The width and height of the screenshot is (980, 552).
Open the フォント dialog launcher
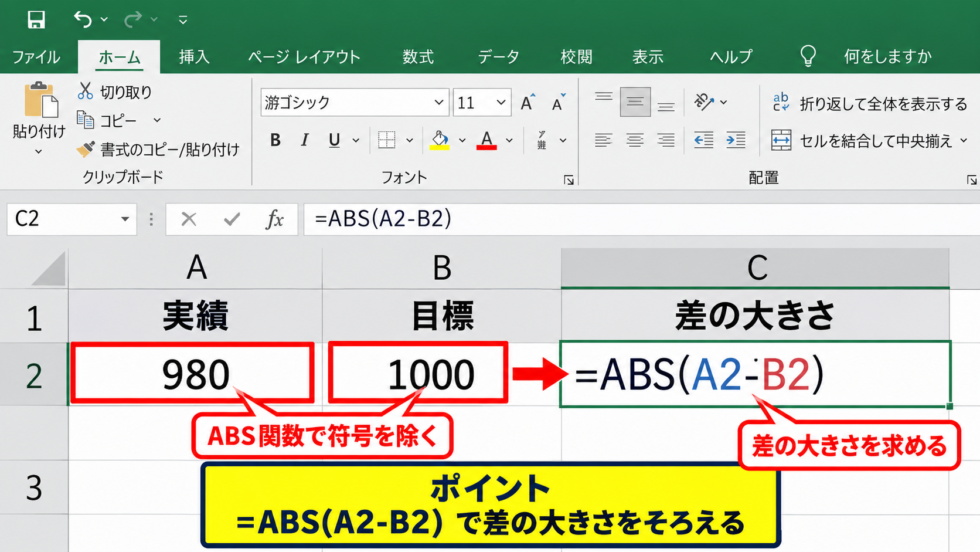click(x=569, y=180)
